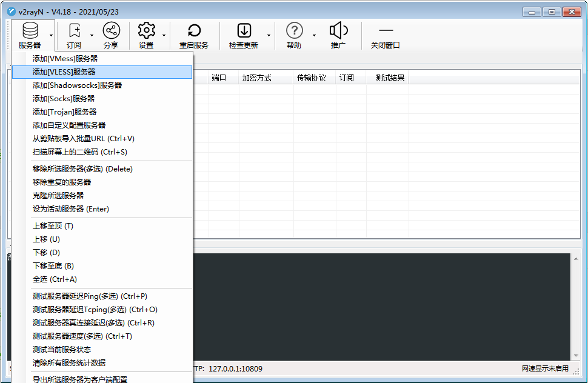Maximize the v2rayN window
The height and width of the screenshot is (383, 588).
552,12
